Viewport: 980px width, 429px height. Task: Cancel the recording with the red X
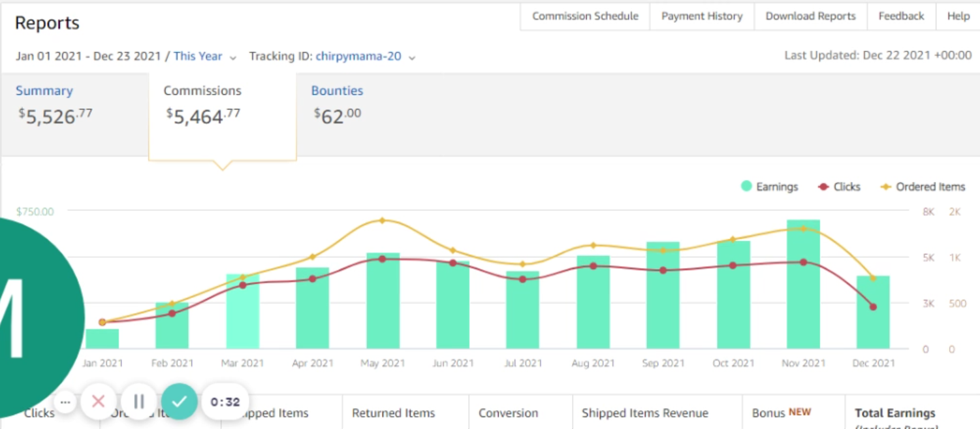[99, 402]
